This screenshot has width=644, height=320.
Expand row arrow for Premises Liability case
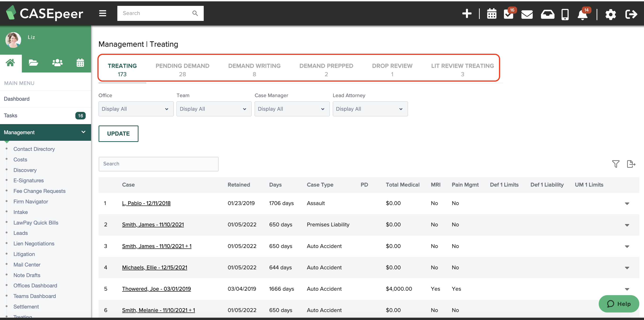click(627, 225)
